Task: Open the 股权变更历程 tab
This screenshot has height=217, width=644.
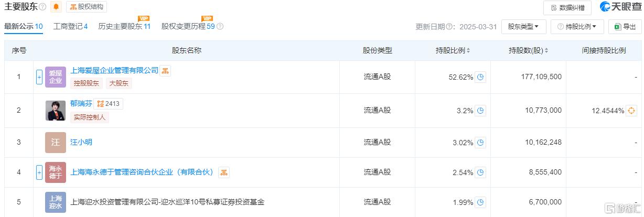Action: 188,26
